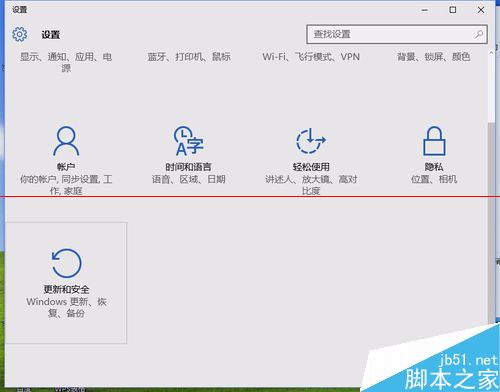Open the 帐户 accounts person icon

(66, 141)
